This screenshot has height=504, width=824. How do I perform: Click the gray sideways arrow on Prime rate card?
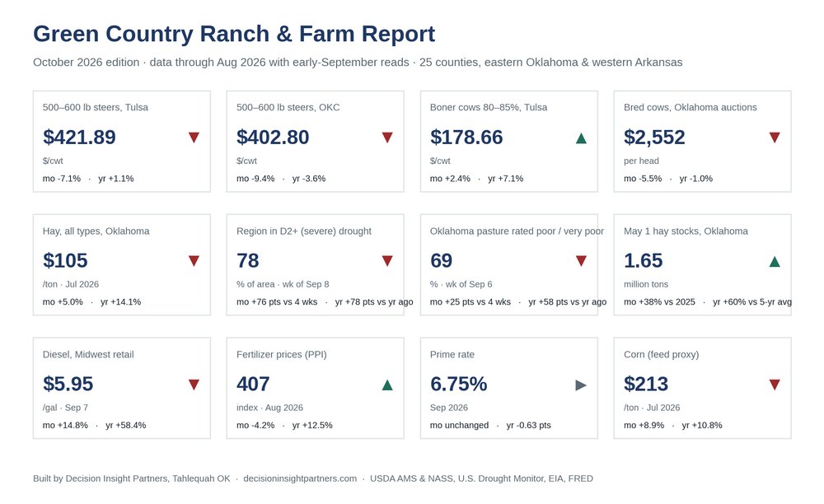[581, 385]
